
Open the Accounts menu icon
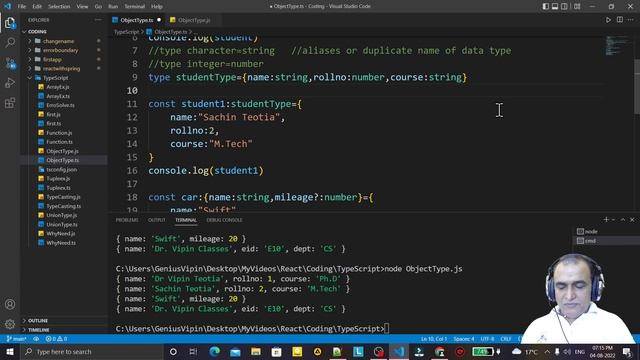(x=10, y=304)
